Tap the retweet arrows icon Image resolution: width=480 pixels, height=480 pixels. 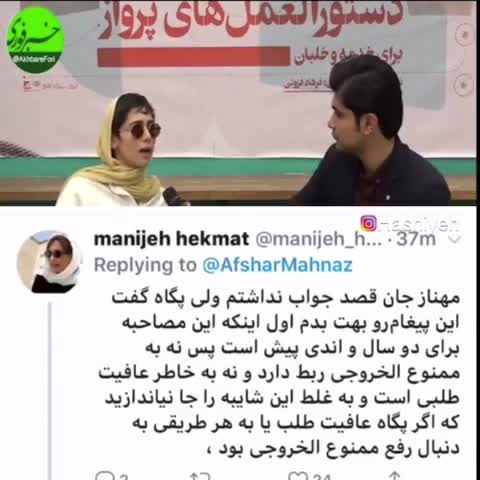200,476
